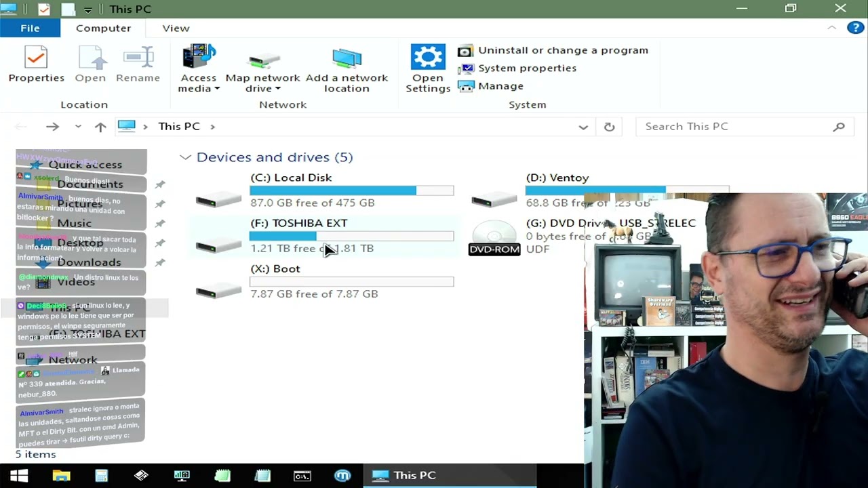The image size is (868, 488).
Task: Open the address bar history dropdown
Action: coord(583,127)
